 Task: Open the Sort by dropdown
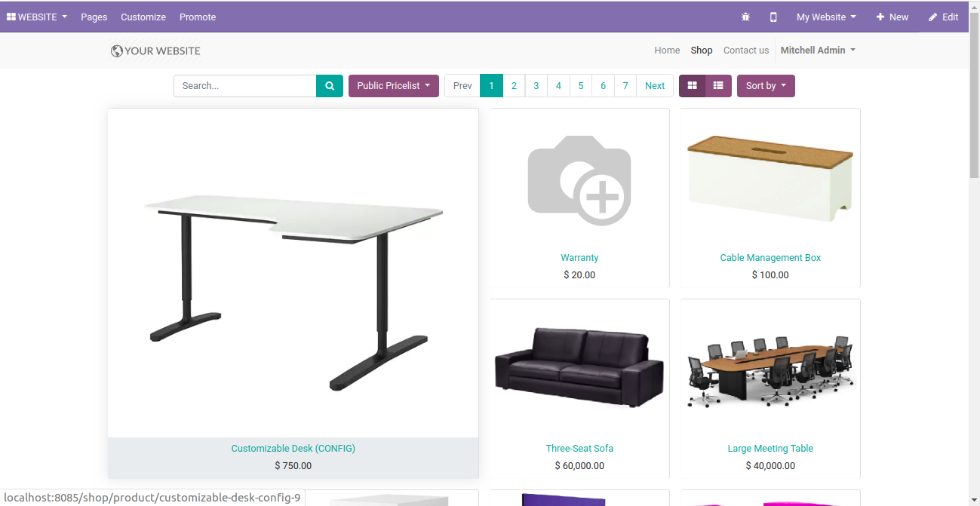pos(766,86)
